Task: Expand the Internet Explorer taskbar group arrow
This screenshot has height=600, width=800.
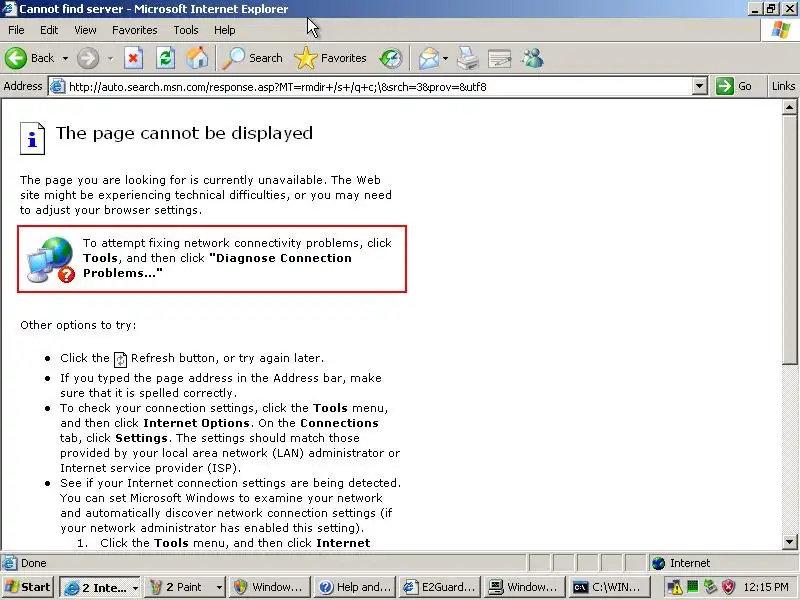Action: 135,588
